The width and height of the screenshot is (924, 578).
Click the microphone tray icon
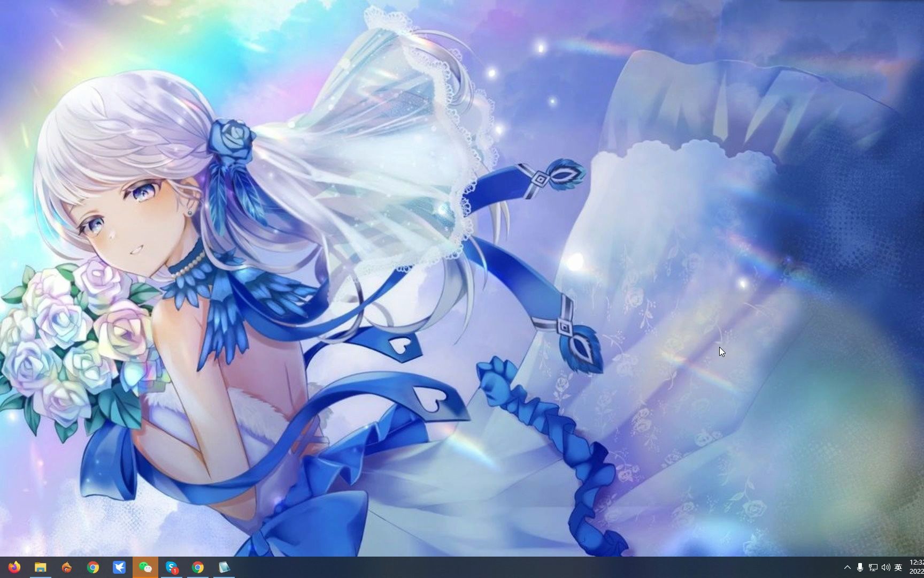[x=860, y=567]
